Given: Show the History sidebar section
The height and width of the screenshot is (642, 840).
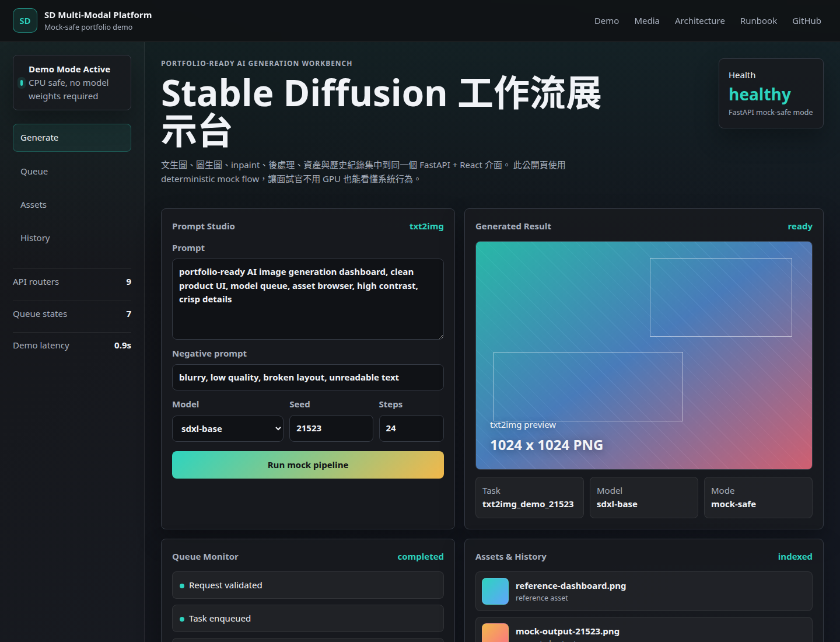Looking at the screenshot, I should pos(72,238).
